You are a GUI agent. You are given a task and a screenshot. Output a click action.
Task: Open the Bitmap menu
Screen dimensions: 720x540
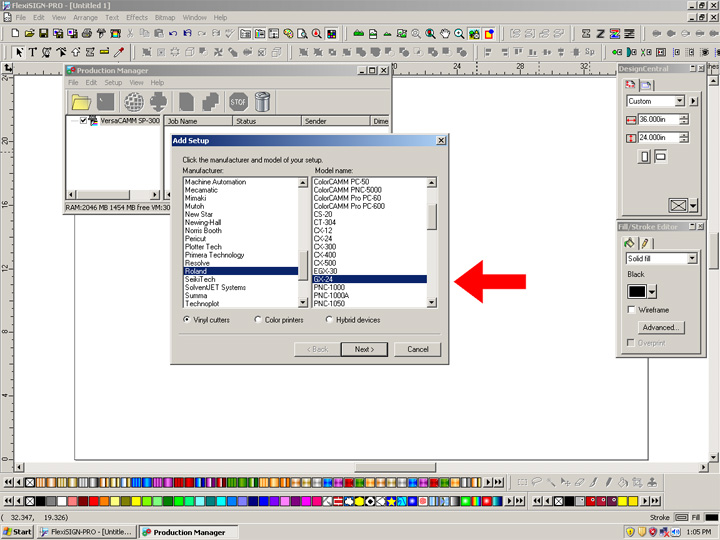pos(165,17)
